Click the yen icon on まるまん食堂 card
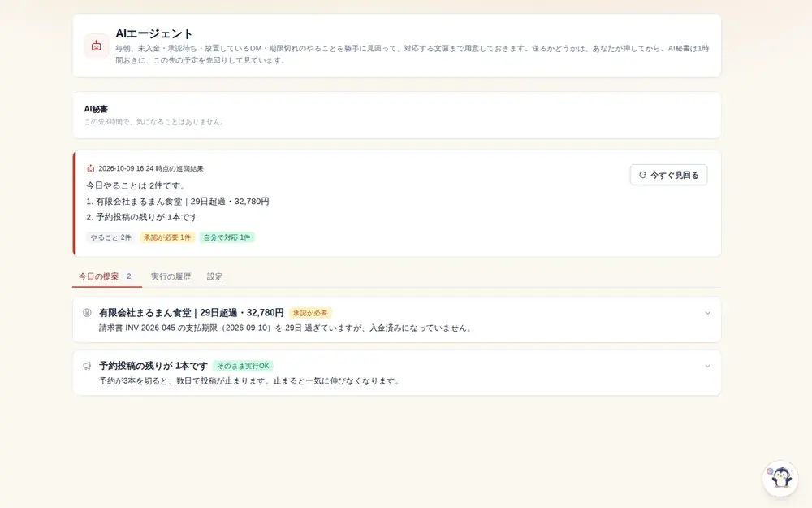The width and height of the screenshot is (812, 508). click(87, 313)
